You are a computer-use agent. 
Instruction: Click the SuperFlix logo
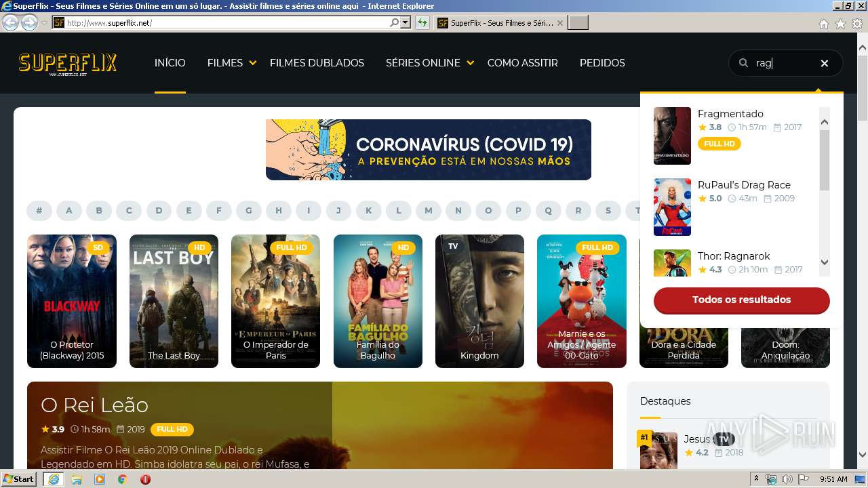point(68,64)
